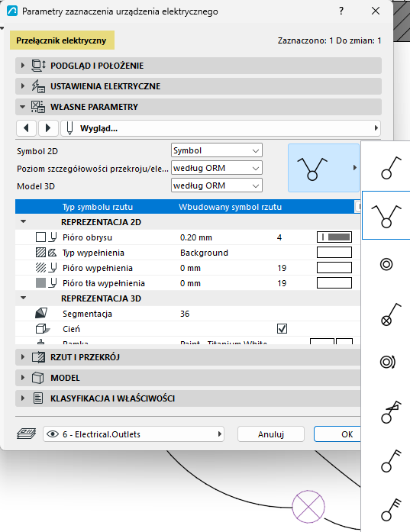Close the device settings dialog
This screenshot has height=532, width=410.
point(376,11)
